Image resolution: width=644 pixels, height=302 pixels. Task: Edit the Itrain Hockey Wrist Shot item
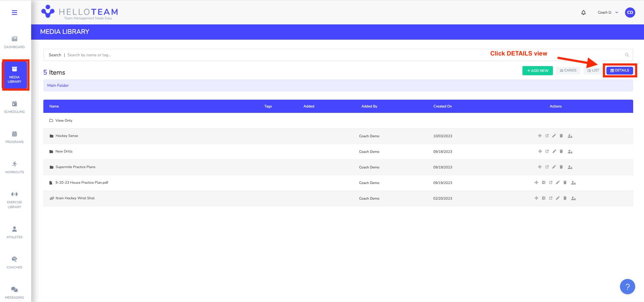(558, 198)
